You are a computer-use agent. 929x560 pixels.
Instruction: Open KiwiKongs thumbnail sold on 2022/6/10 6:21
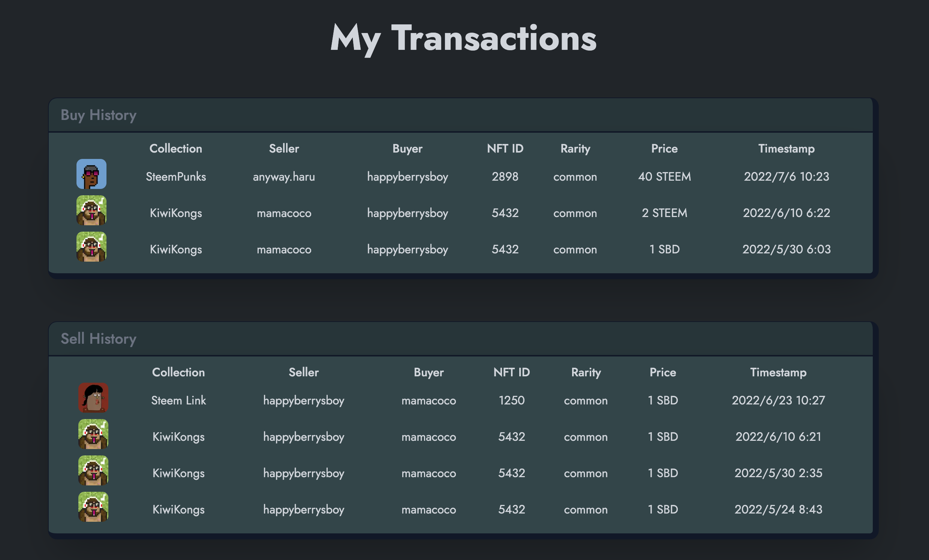click(93, 434)
